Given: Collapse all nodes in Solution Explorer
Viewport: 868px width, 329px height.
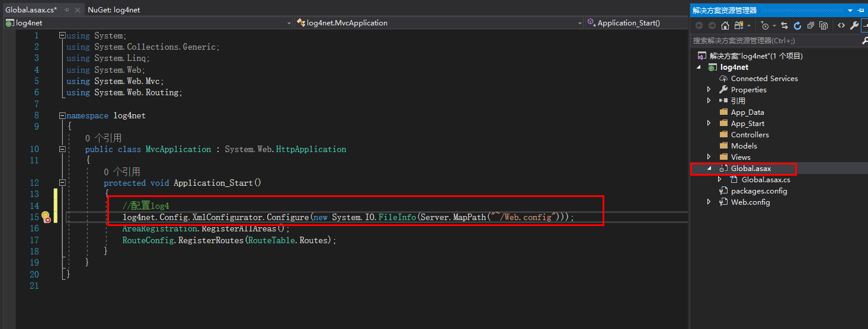Looking at the screenshot, I should [x=811, y=25].
